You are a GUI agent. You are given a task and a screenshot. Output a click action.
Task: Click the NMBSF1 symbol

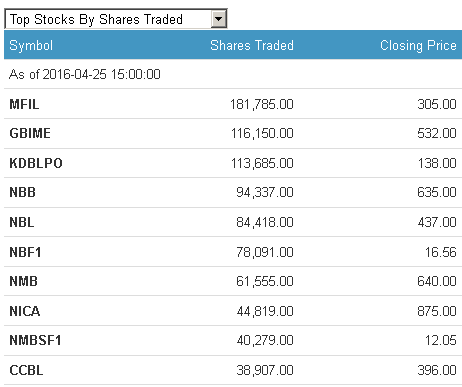[x=35, y=340]
